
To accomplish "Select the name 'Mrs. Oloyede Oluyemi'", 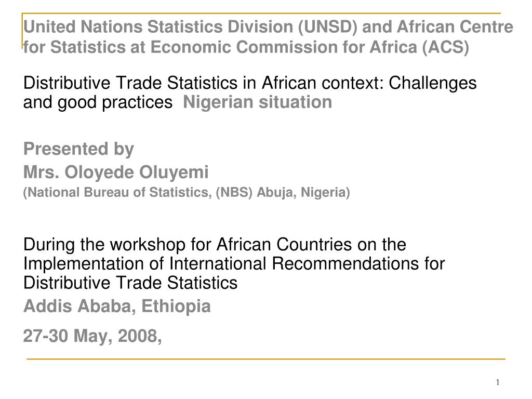I will pyautogui.click(x=116, y=172).
